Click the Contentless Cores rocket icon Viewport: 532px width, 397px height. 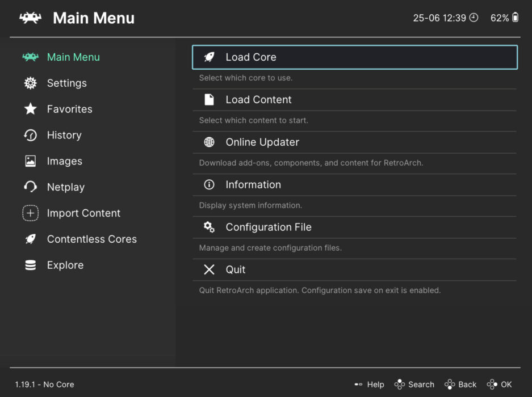pyautogui.click(x=31, y=239)
